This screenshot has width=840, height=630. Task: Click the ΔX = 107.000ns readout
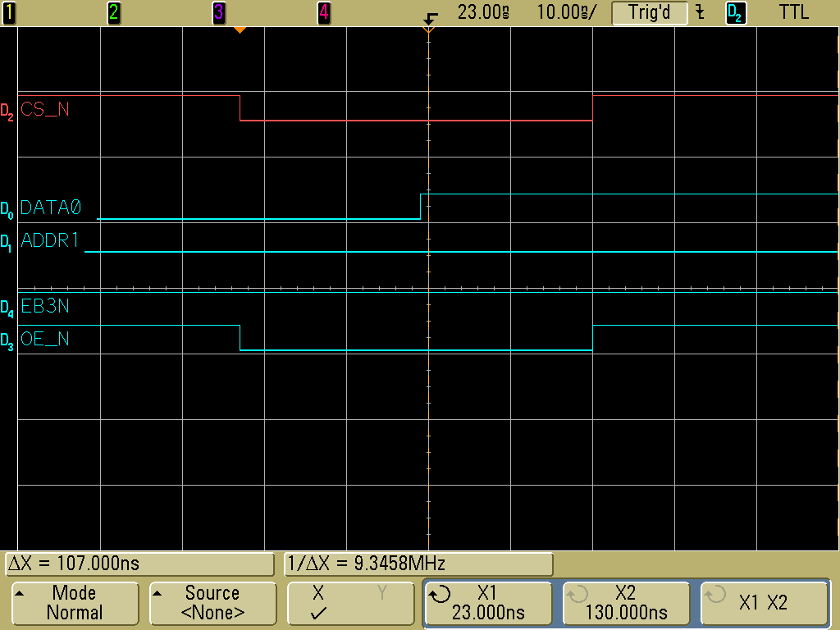(x=139, y=564)
